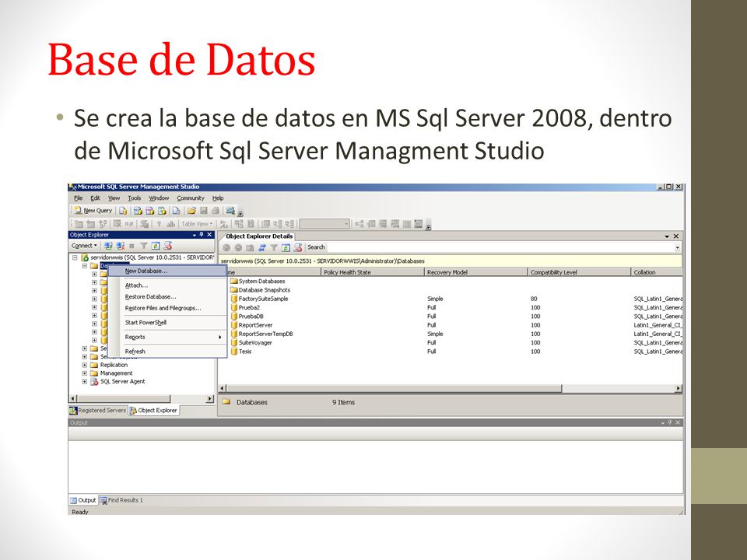
Task: Open the Tools menu
Action: coord(135,198)
